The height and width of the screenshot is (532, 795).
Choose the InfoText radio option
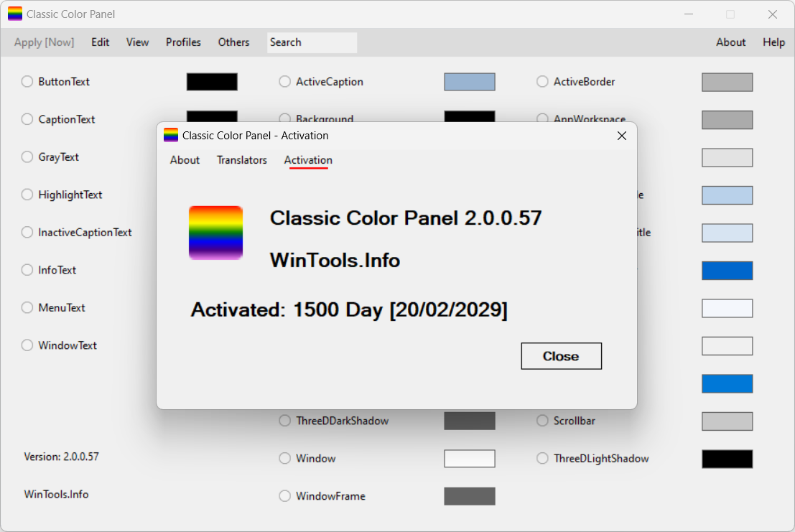[x=27, y=270]
